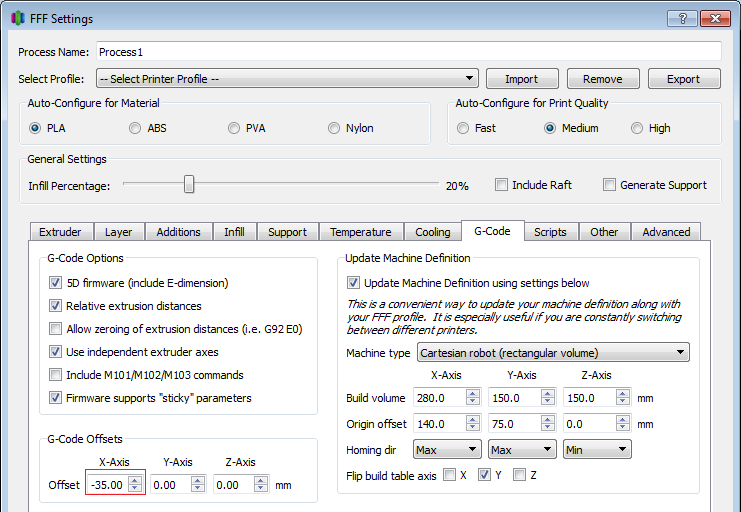Select the G-Code tab
741x512 pixels.
492,231
